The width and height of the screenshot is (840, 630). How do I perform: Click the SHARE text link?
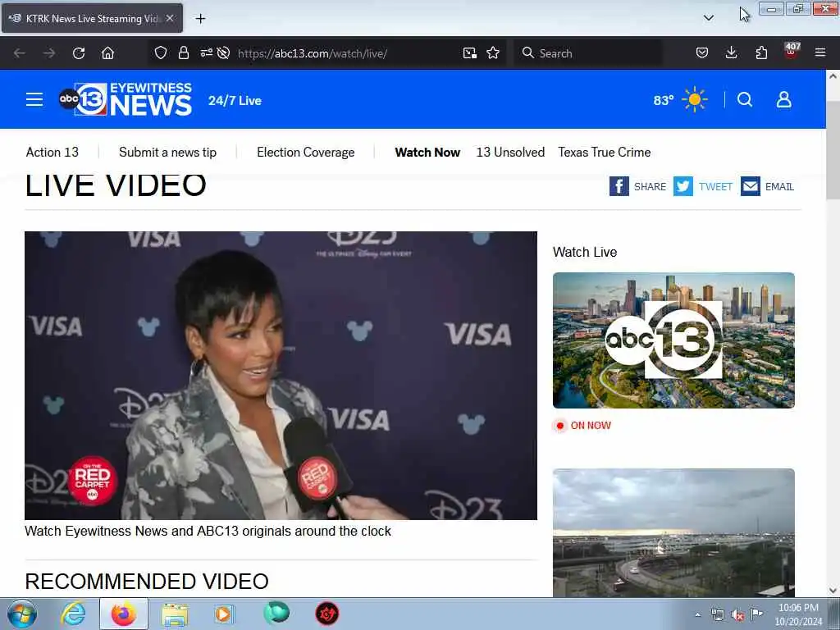[650, 187]
